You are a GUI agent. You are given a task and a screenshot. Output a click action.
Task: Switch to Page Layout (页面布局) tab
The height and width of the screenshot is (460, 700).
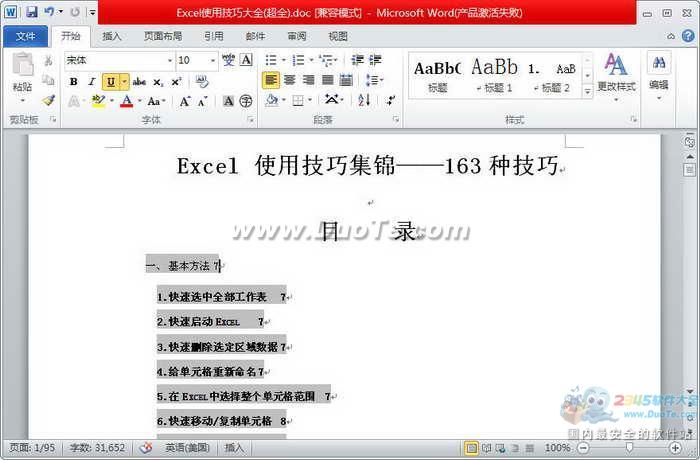(163, 36)
